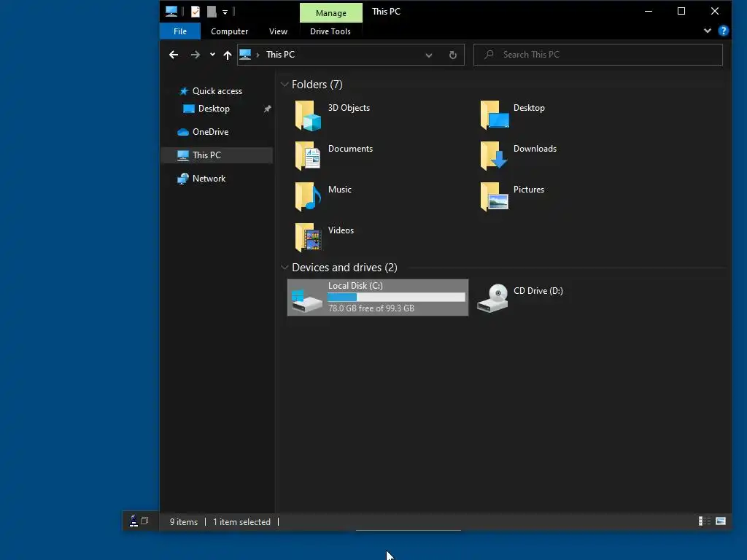Click the 'CD Drive (D:)' label
This screenshot has height=560, width=747.
coord(538,291)
